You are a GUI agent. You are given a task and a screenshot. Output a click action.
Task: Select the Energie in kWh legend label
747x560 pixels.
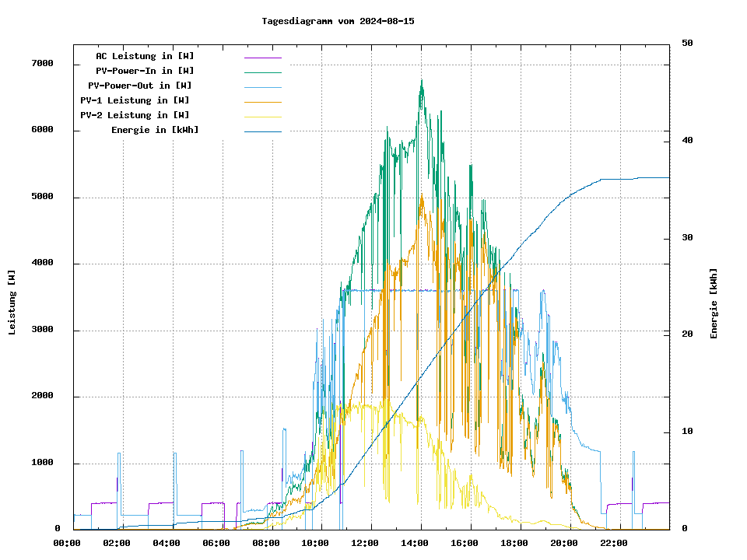(x=155, y=130)
